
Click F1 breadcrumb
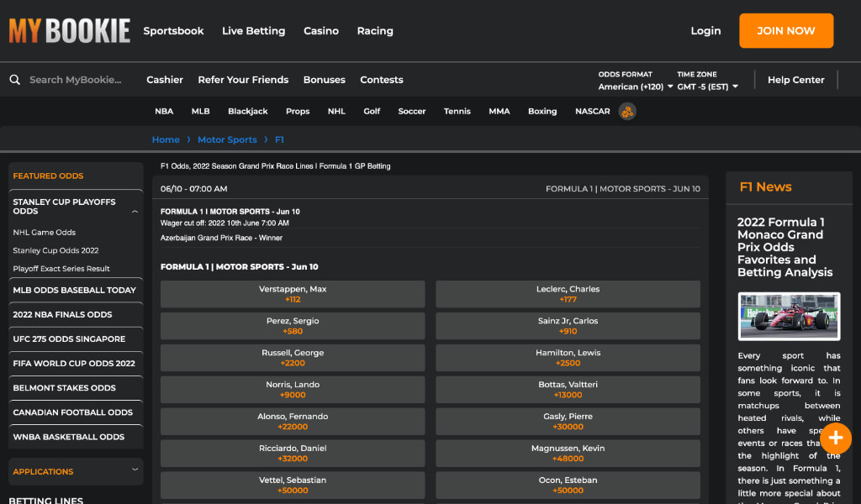click(x=279, y=139)
